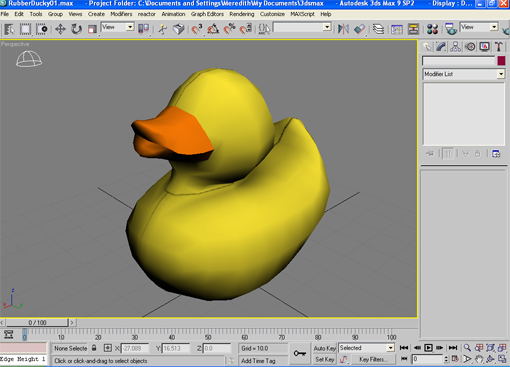The width and height of the screenshot is (510, 367).
Task: Open the Reference Coordinate System dropdown
Action: point(117,27)
